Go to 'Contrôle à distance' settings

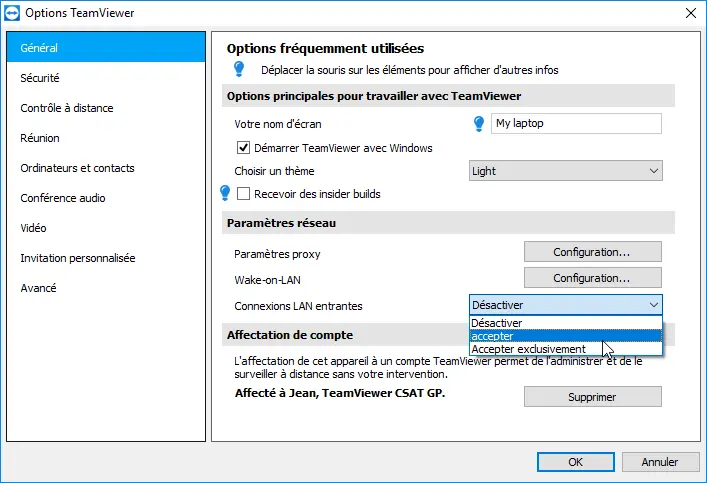tap(106, 108)
